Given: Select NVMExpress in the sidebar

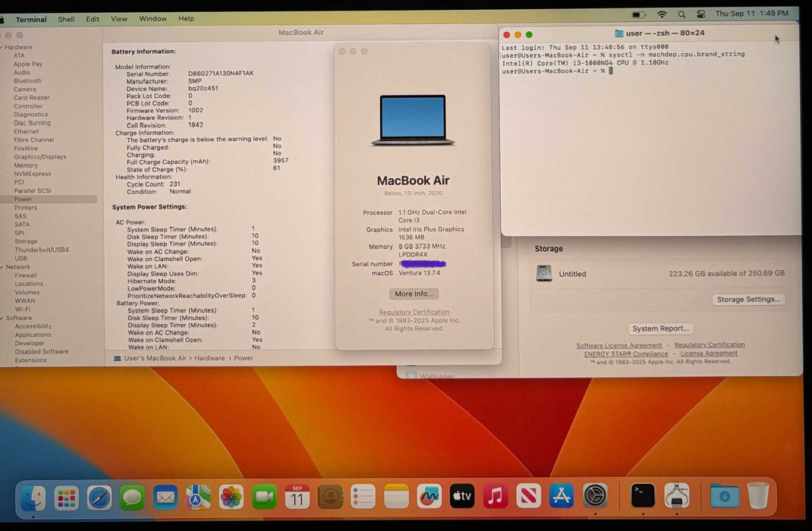Looking at the screenshot, I should 32,174.
